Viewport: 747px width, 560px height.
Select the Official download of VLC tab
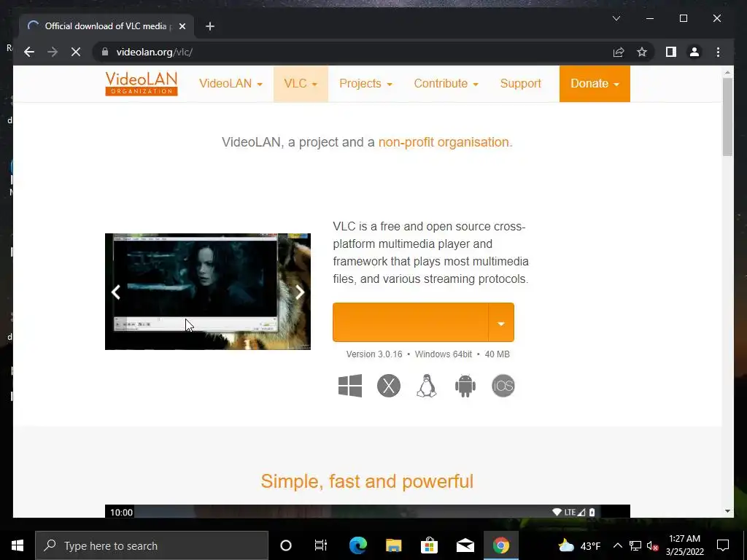click(107, 26)
